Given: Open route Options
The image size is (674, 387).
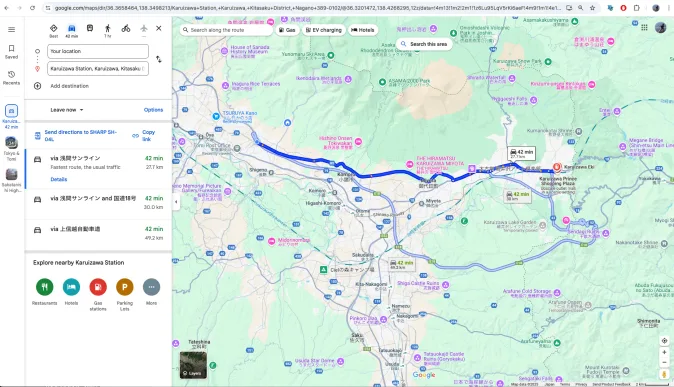Looking at the screenshot, I should (x=153, y=110).
